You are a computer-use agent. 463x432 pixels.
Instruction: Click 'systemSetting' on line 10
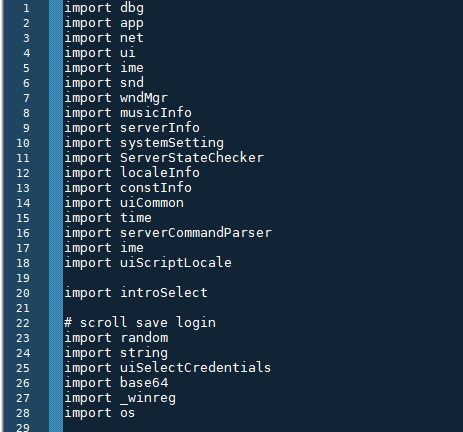point(172,143)
